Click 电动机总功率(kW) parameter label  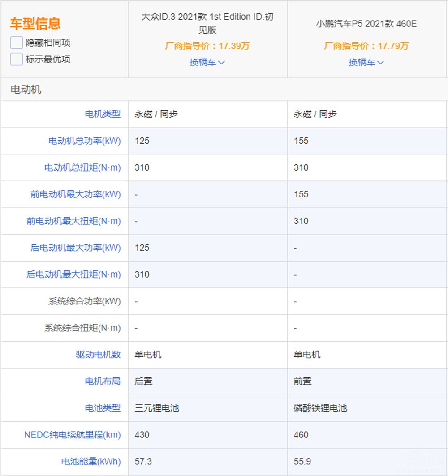pos(84,141)
